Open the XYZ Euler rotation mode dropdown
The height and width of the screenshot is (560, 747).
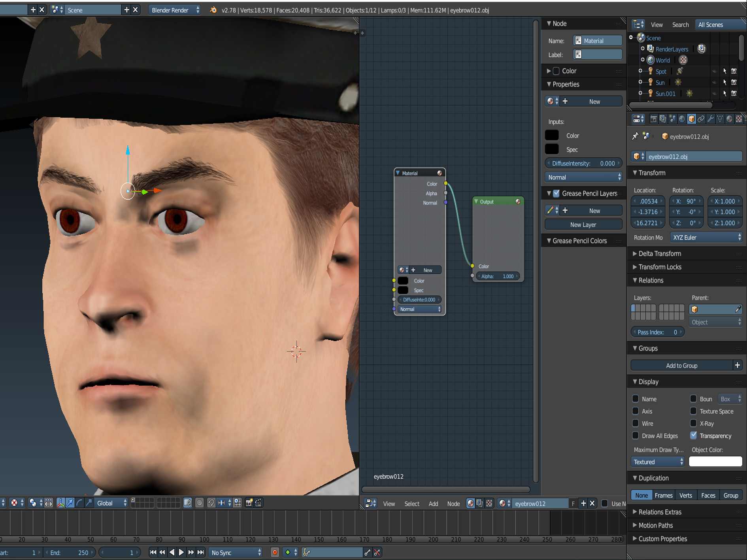[706, 237]
